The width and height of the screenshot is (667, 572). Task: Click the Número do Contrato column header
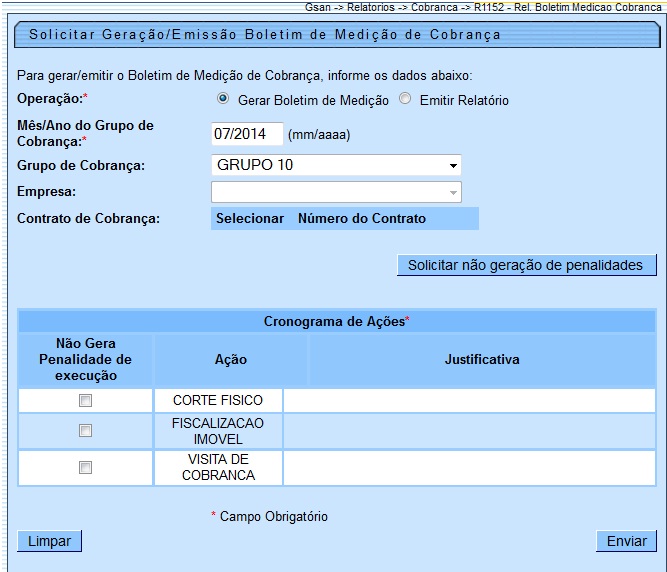point(362,219)
